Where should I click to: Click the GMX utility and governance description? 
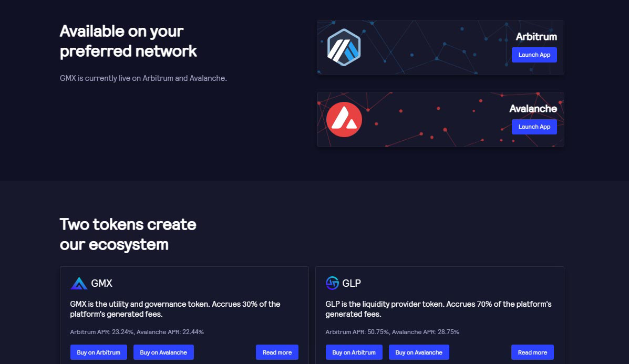pos(175,309)
